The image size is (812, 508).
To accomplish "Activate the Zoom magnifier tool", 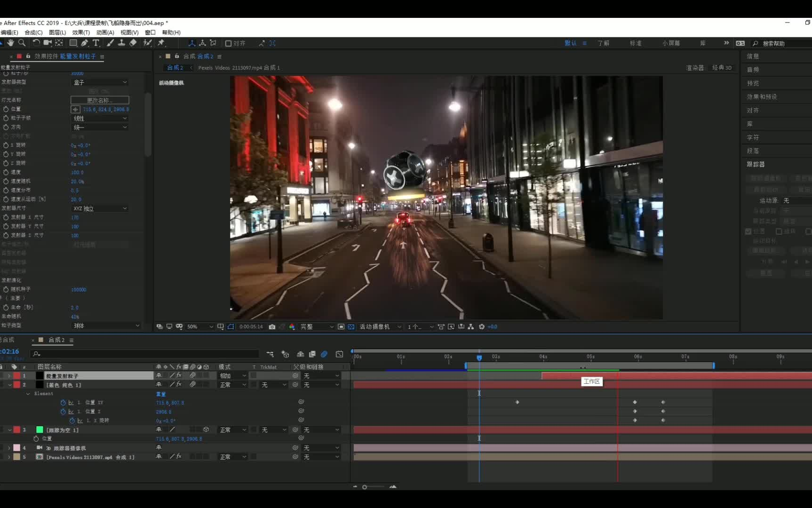I will point(22,43).
